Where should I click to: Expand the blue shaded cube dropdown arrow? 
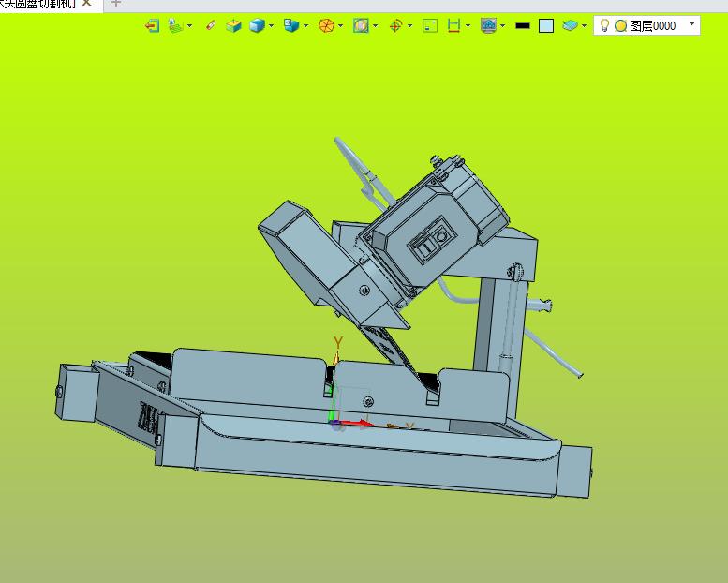tap(271, 26)
